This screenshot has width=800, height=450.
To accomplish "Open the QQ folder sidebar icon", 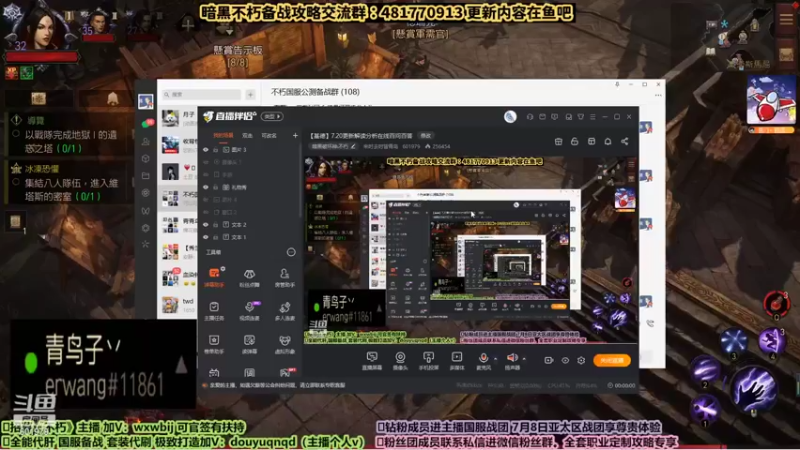I will pyautogui.click(x=146, y=176).
